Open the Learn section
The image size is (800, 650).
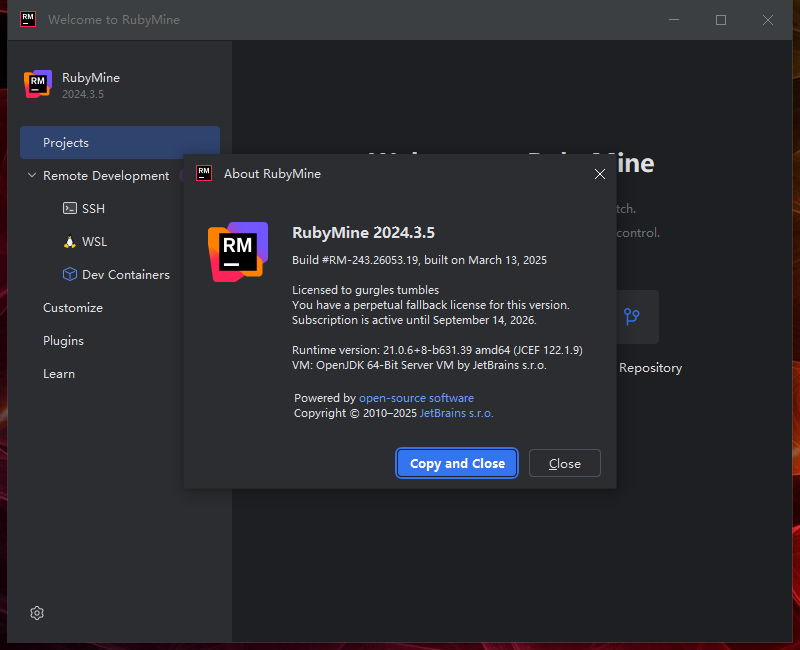tap(59, 374)
